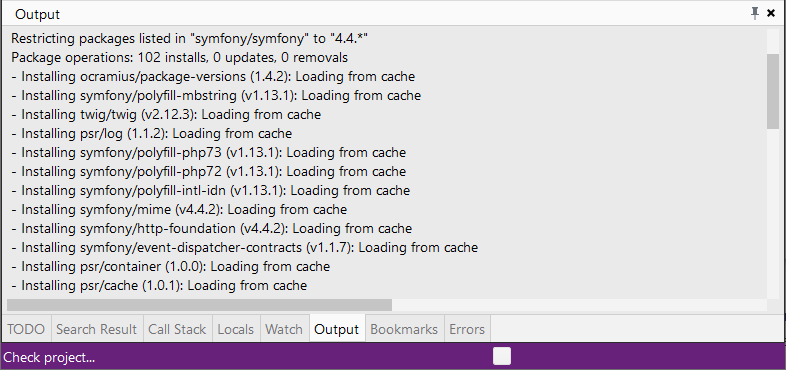The width and height of the screenshot is (786, 370).
Task: Click the 'Check project...' status text
Action: (49, 357)
